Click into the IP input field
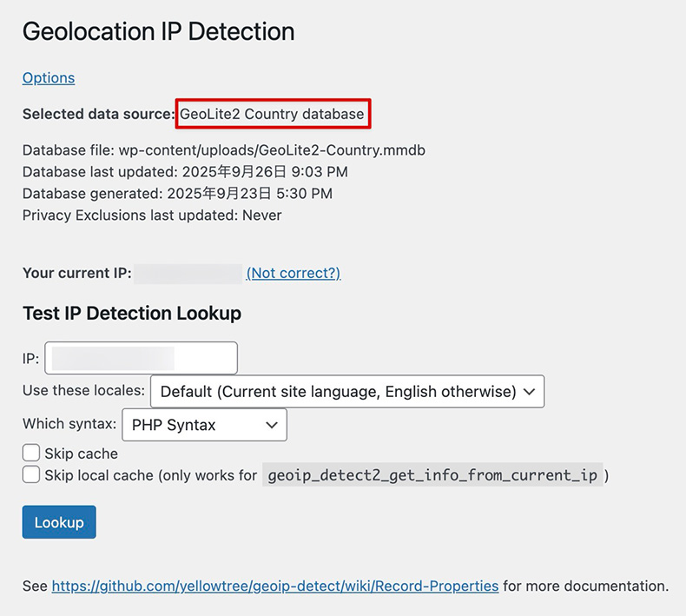The height and width of the screenshot is (616, 686). (x=141, y=358)
